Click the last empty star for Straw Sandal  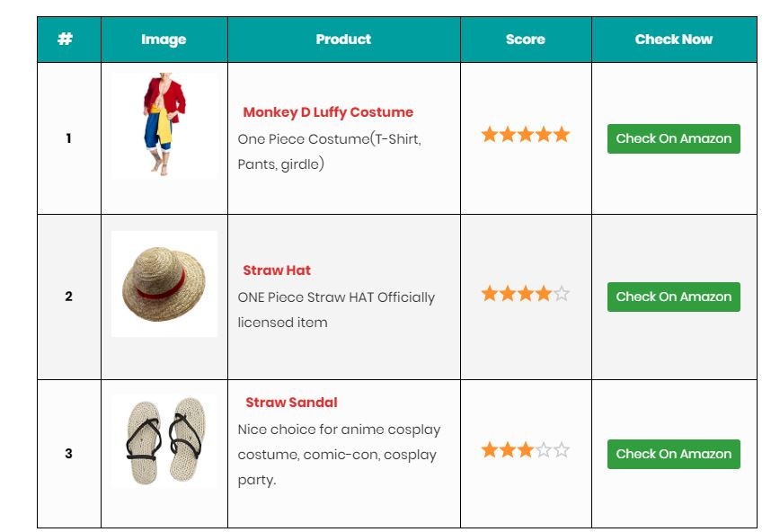561,450
